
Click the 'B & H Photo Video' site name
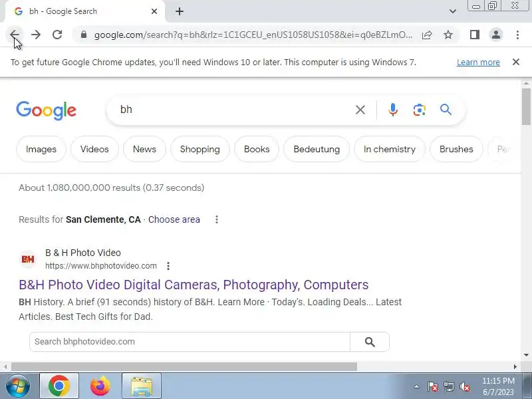tap(83, 253)
